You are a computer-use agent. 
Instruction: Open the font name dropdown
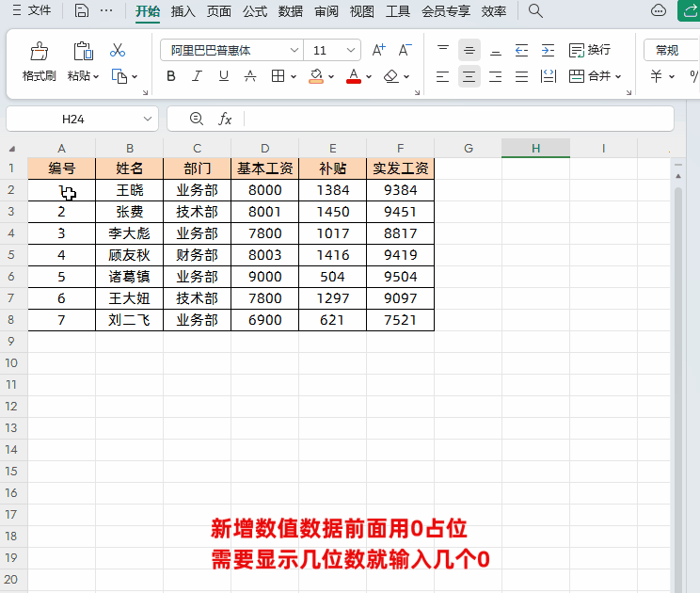click(x=294, y=50)
